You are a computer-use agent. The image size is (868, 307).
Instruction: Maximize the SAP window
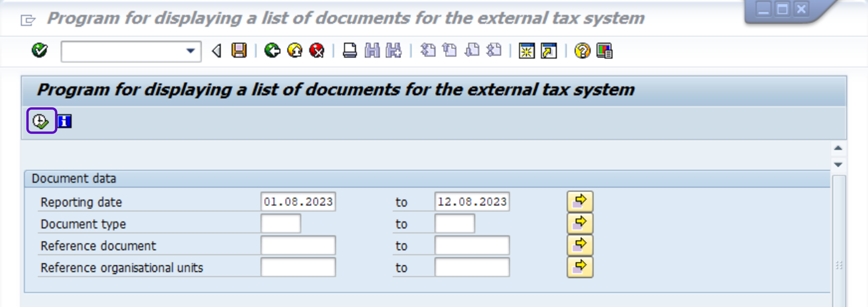[x=782, y=9]
